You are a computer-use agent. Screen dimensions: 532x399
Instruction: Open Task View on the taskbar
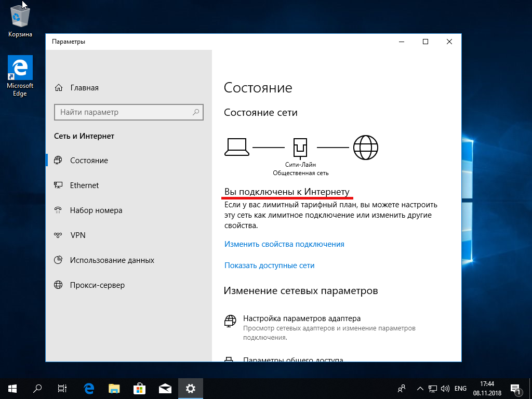[x=62, y=389]
